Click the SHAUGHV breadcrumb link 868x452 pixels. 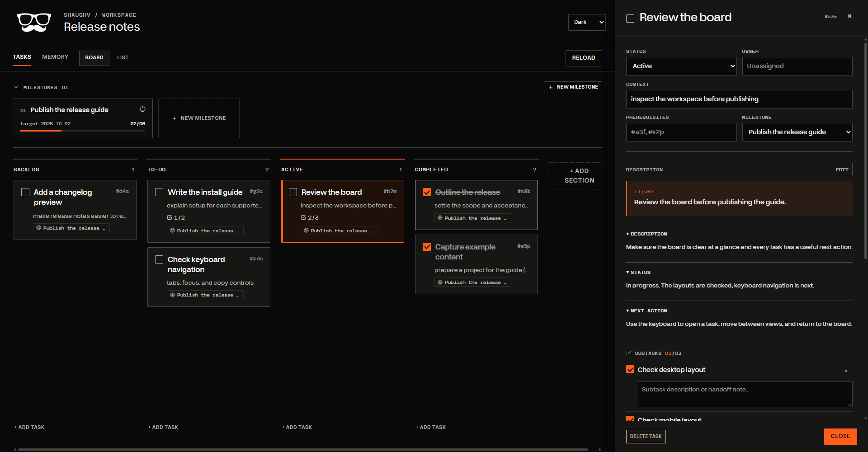77,15
